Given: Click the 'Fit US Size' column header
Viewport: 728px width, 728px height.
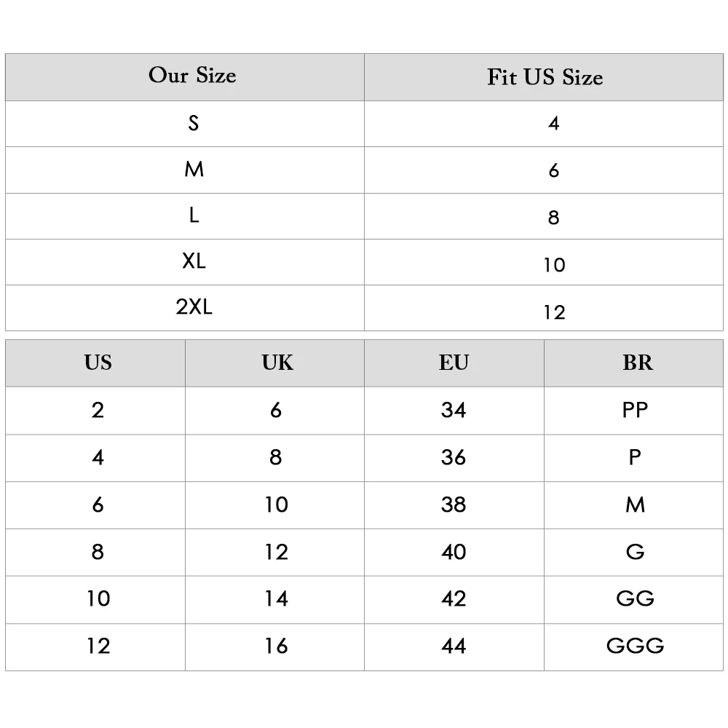Looking at the screenshot, I should [x=544, y=77].
